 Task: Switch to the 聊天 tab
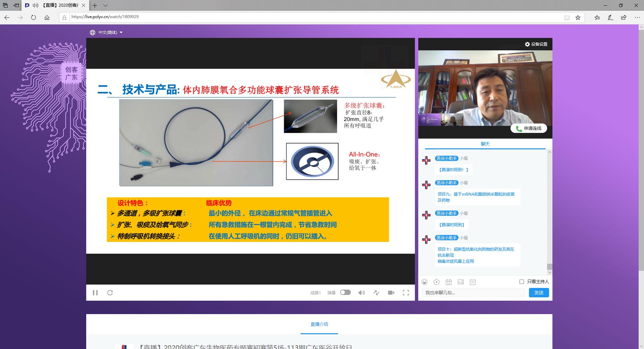tap(485, 144)
